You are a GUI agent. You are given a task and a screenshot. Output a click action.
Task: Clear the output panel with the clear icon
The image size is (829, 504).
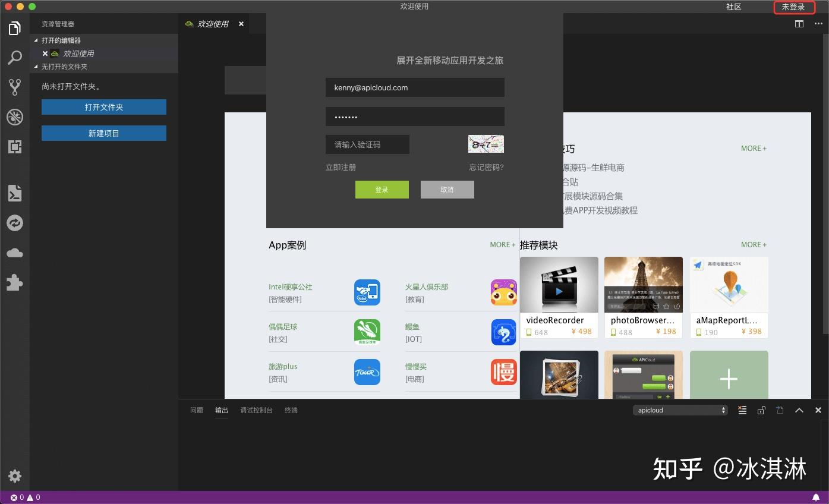point(742,410)
